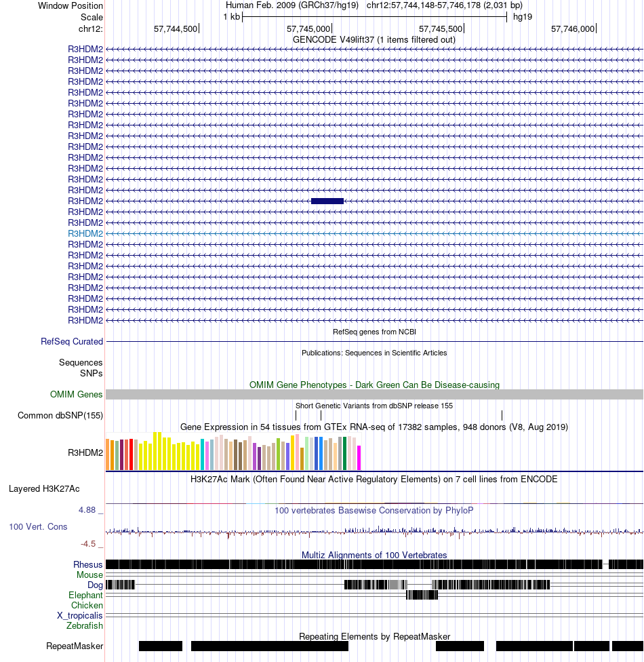Viewport: 644px width, 662px height.
Task: Click the first orange bar in GTEx chart
Action: (x=108, y=454)
